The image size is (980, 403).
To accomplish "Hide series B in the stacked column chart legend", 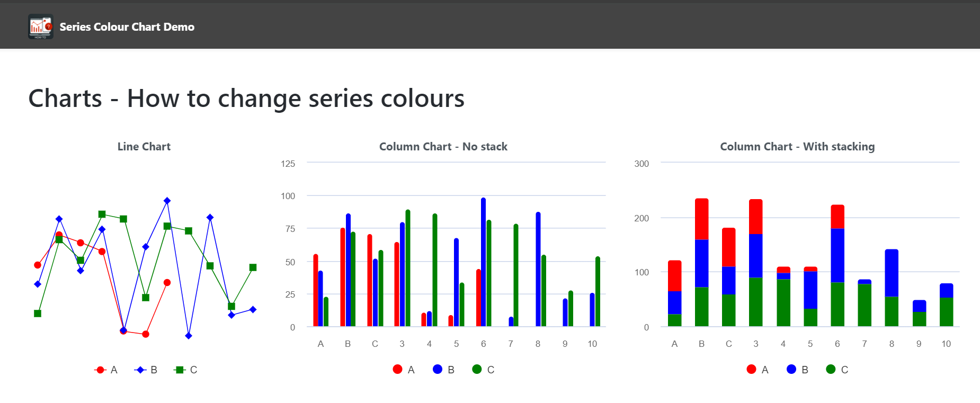I will 804,370.
